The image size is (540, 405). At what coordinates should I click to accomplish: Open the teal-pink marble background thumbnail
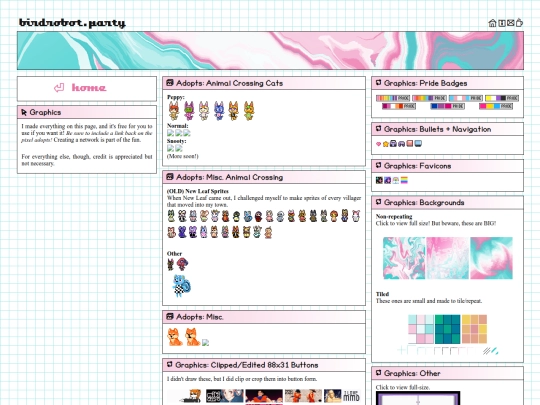(x=404, y=258)
